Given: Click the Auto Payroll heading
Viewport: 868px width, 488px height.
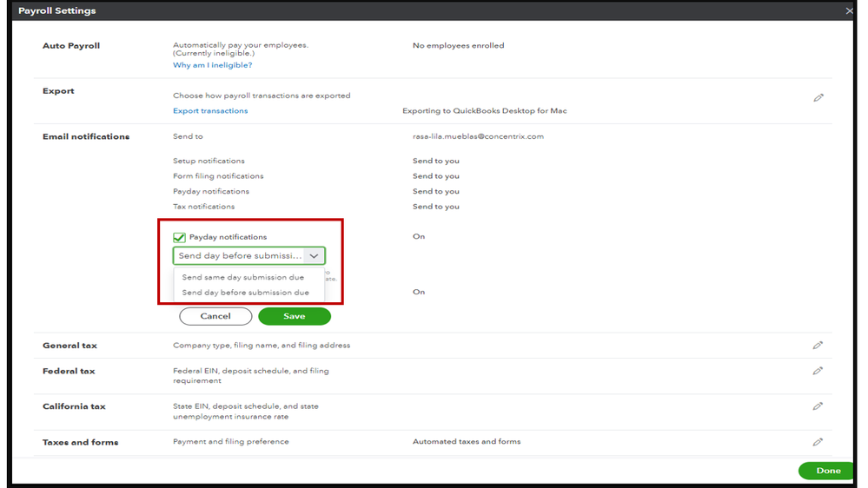Looking at the screenshot, I should [71, 46].
